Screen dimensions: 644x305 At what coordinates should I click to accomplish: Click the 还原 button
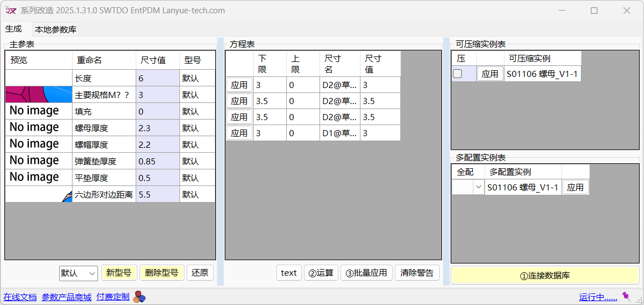[x=200, y=273]
